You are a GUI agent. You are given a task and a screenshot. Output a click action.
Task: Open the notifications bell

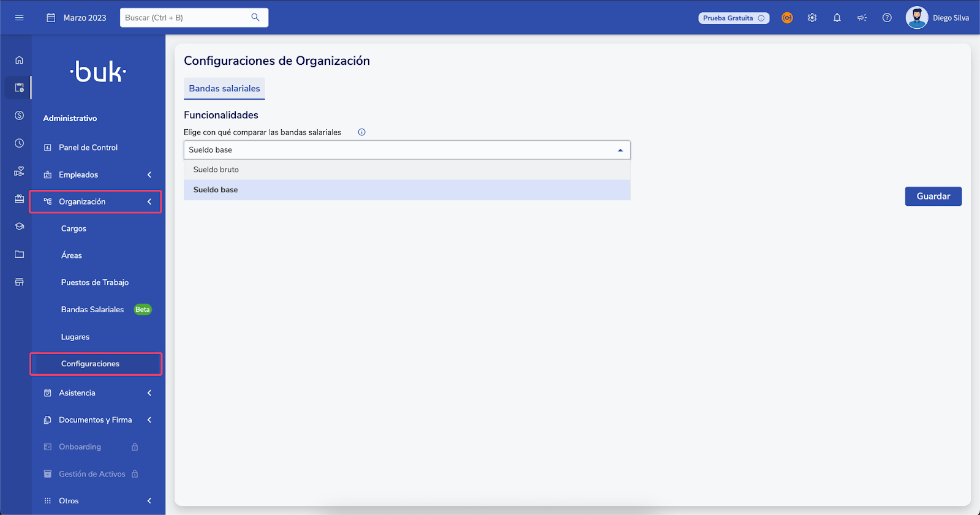pos(837,18)
